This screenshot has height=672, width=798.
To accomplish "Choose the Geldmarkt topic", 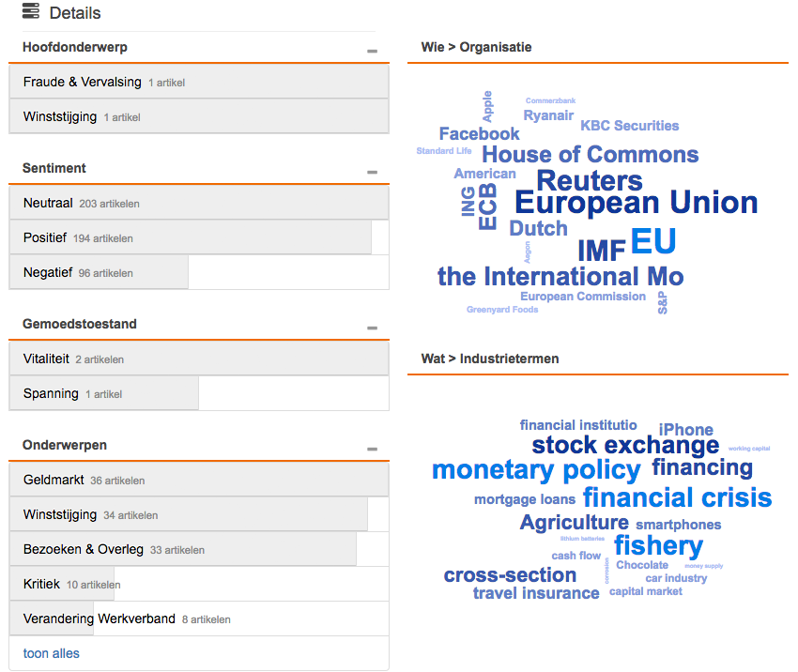I will pyautogui.click(x=199, y=480).
